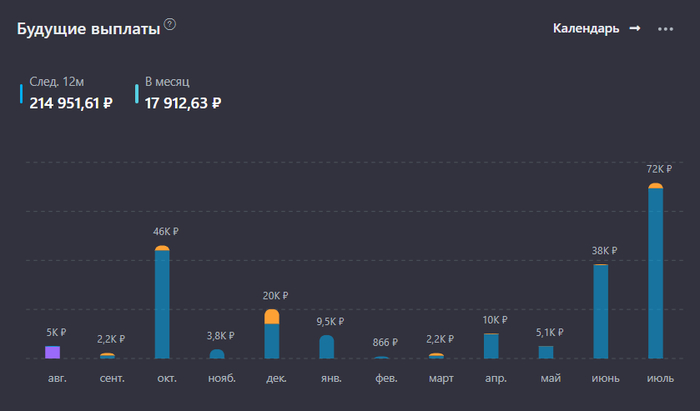Select the January 9,5K ₽ bar
The image size is (700, 411).
[327, 347]
